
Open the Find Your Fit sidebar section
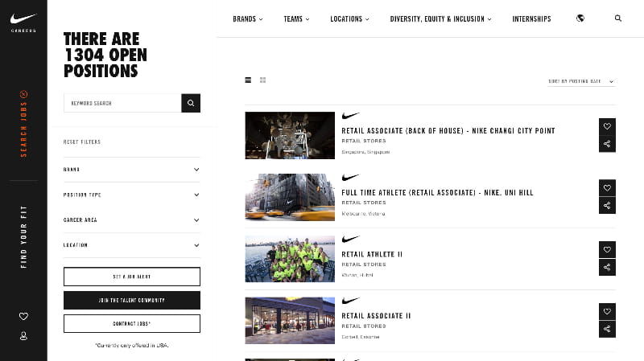23,236
